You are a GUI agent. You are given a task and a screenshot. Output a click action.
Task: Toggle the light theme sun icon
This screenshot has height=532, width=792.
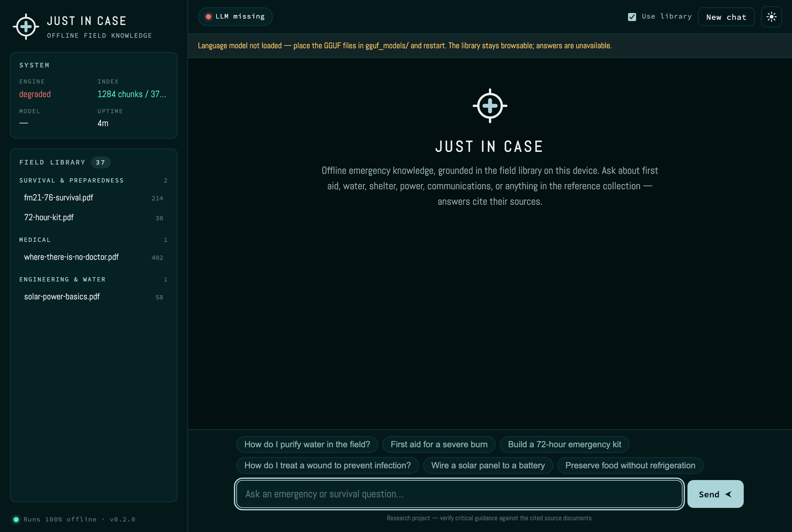[x=771, y=17]
